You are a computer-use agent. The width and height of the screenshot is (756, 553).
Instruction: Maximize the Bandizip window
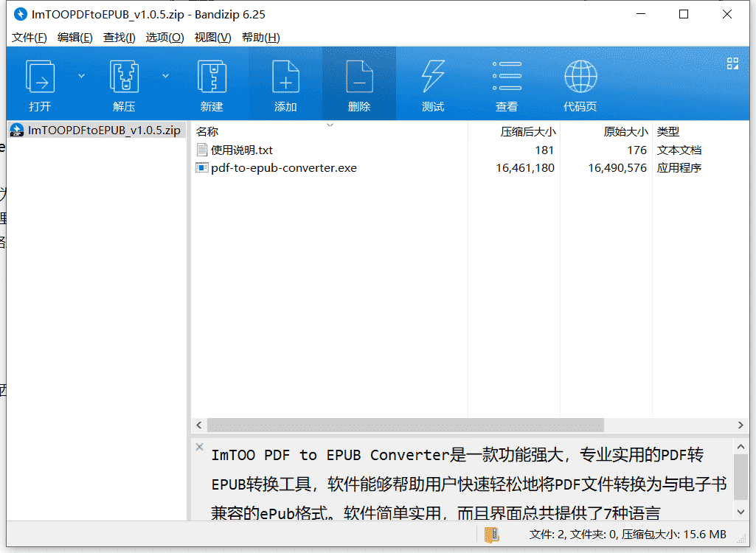click(x=684, y=15)
